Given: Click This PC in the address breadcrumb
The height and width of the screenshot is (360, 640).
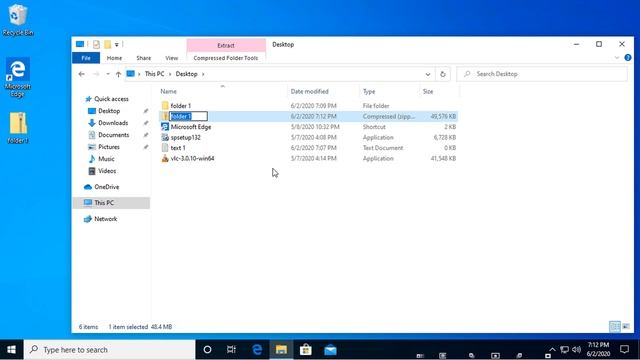Looking at the screenshot, I should [154, 74].
